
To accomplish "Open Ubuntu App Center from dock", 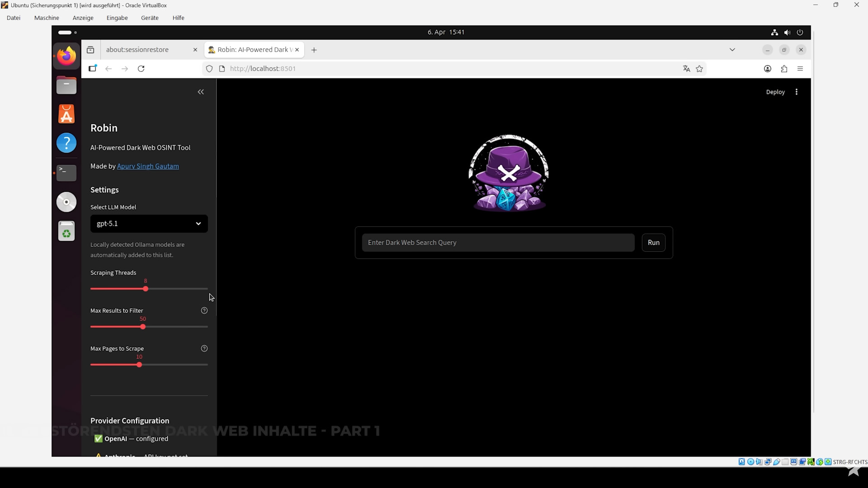I will tap(66, 114).
